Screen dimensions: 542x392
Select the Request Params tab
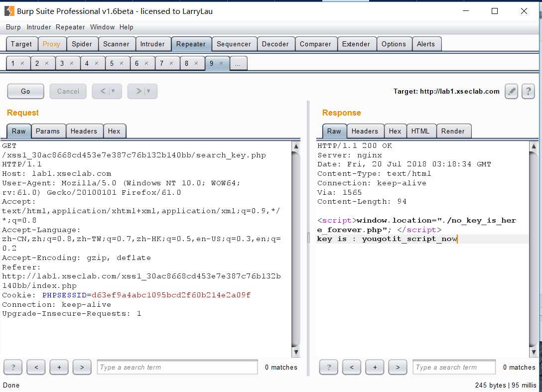(x=48, y=131)
